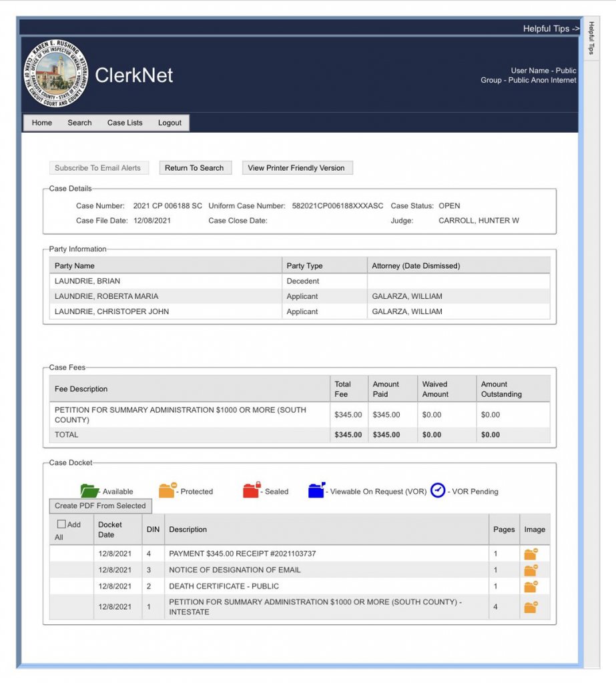616x683 pixels.
Task: Open the Petition for Summary Administration image icon
Action: pyautogui.click(x=531, y=607)
